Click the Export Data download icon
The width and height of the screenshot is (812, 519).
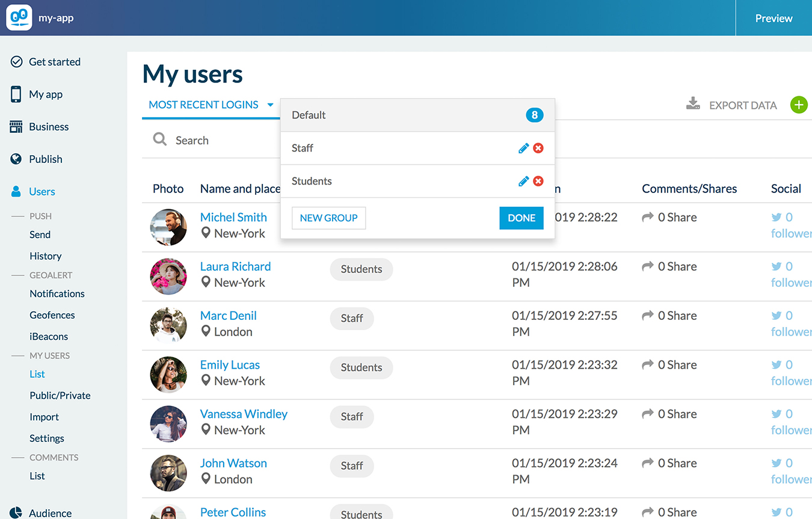(x=693, y=105)
